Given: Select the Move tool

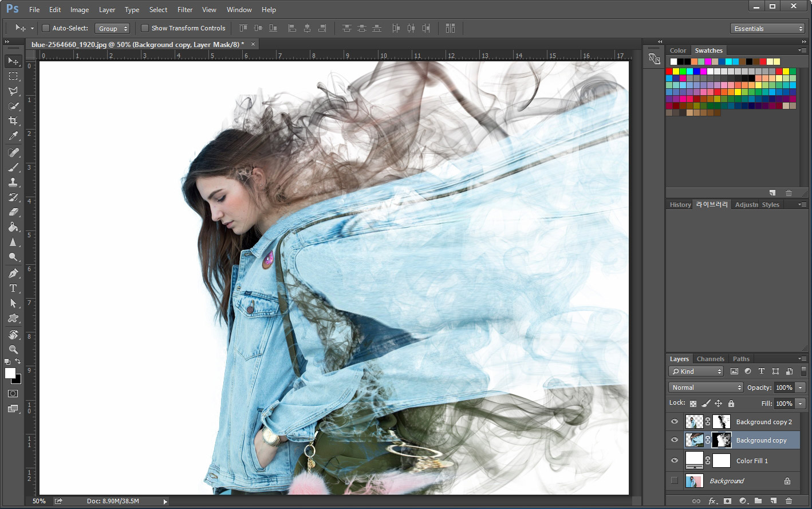Looking at the screenshot, I should click(x=13, y=61).
